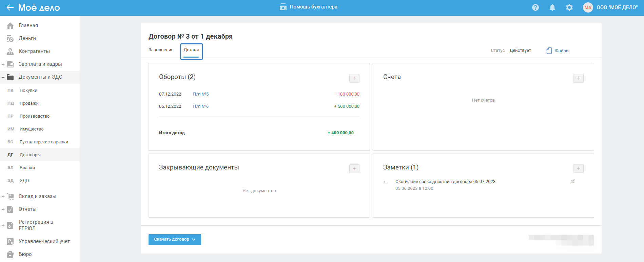Delete the contract expiry note

click(573, 182)
